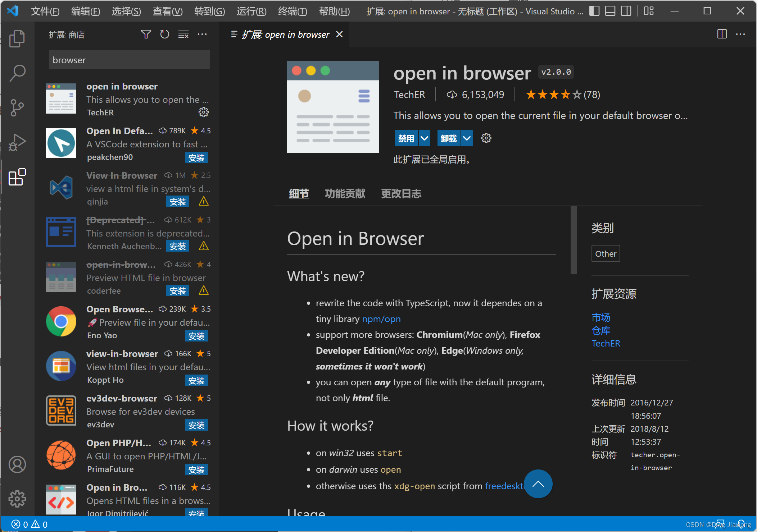Open the 运行(R) menu

[x=251, y=11]
